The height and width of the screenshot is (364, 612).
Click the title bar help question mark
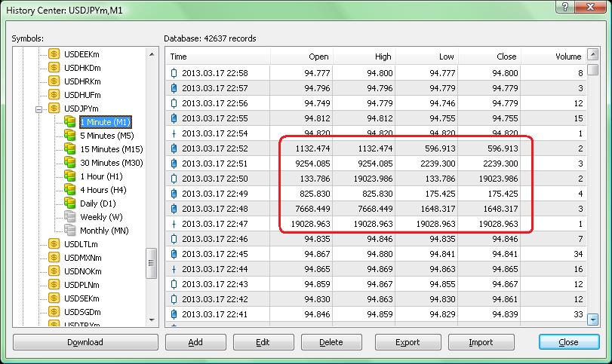pyautogui.click(x=564, y=7)
